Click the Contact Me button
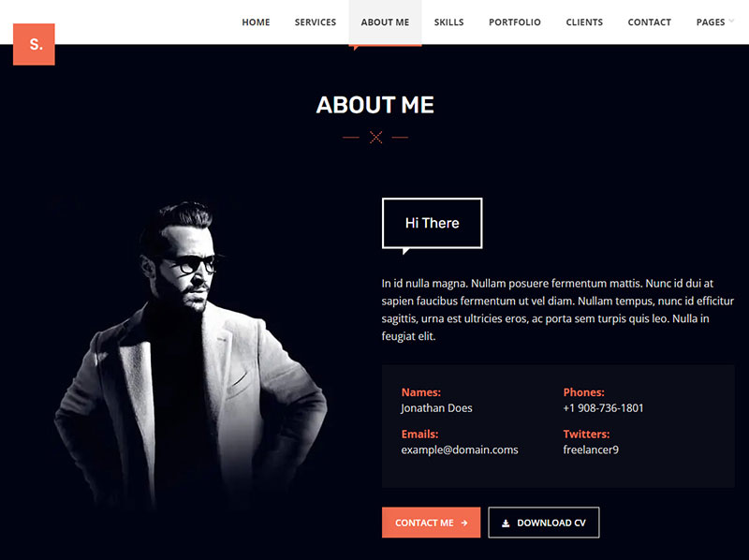 coord(432,523)
